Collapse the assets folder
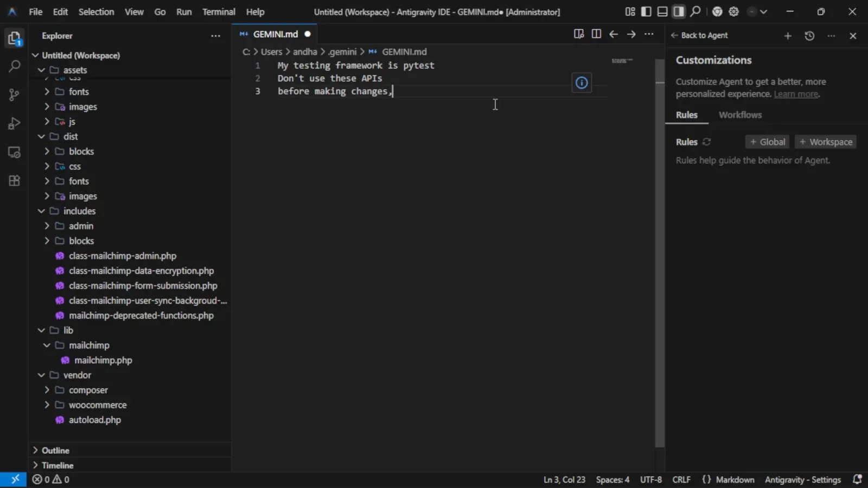The height and width of the screenshot is (488, 868). (41, 70)
